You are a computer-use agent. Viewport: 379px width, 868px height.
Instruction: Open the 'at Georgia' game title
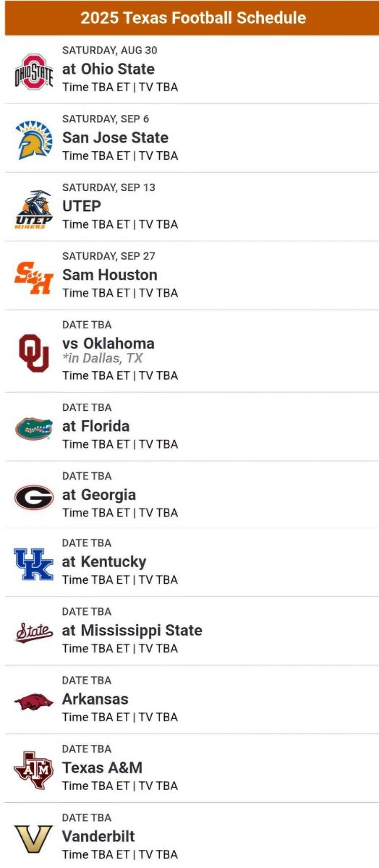[99, 495]
